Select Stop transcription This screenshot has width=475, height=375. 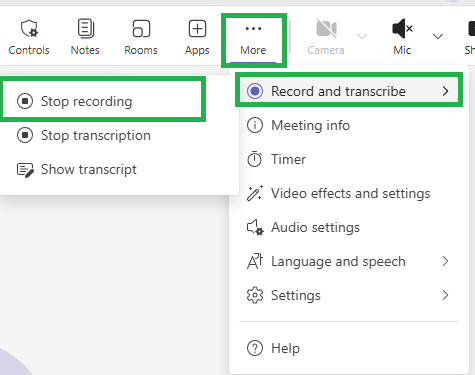[x=119, y=135]
